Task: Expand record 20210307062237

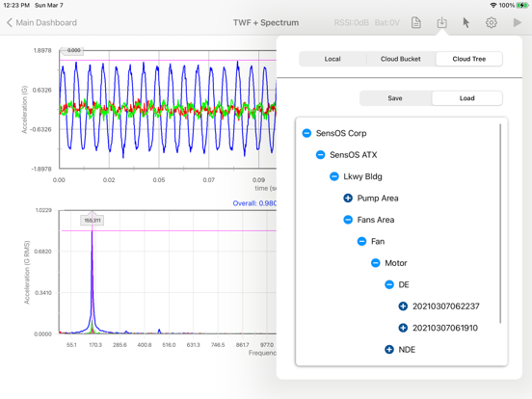Action: 403,306
